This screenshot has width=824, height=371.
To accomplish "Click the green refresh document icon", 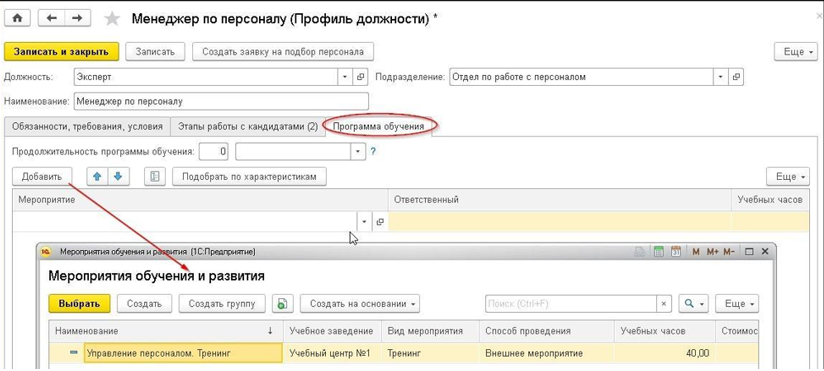I will [x=283, y=303].
